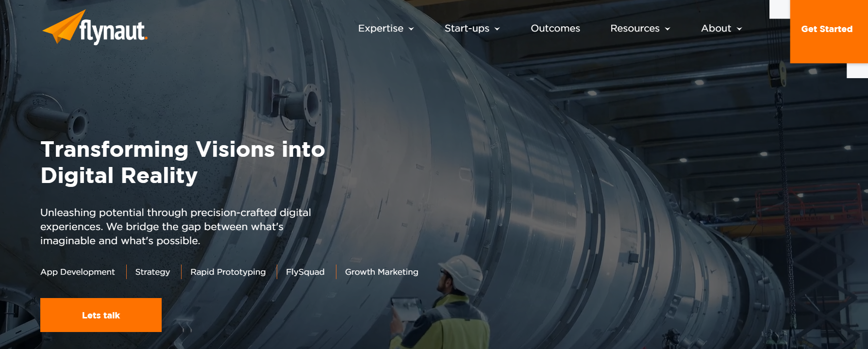Expand the chevron next to Expertise
The image size is (868, 349).
coord(411,29)
